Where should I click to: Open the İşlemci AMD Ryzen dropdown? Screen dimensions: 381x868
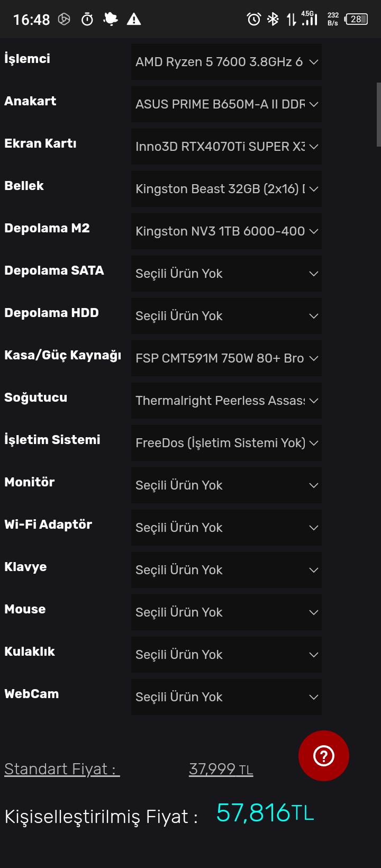click(x=226, y=62)
